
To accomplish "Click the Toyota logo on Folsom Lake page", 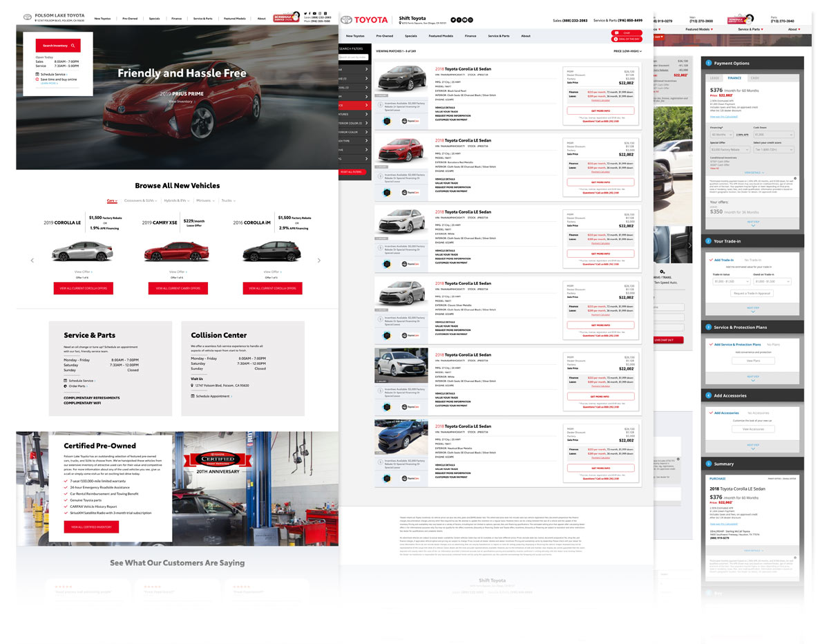I will click(27, 16).
